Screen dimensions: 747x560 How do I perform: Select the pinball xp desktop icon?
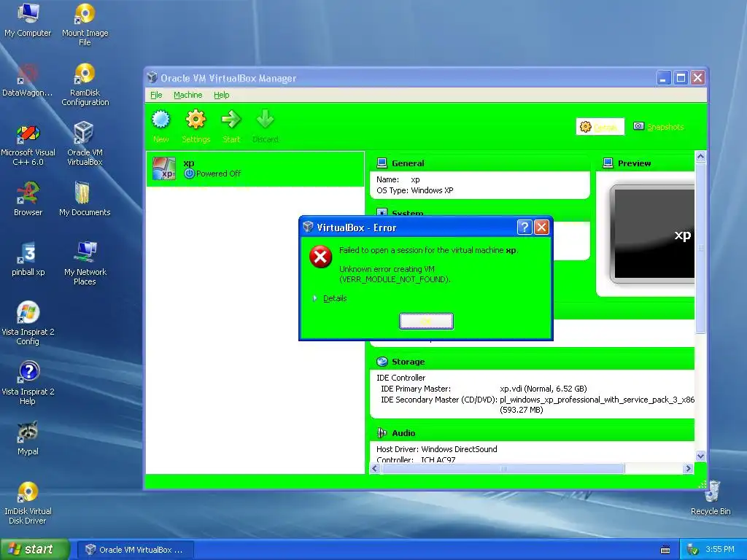coord(28,259)
